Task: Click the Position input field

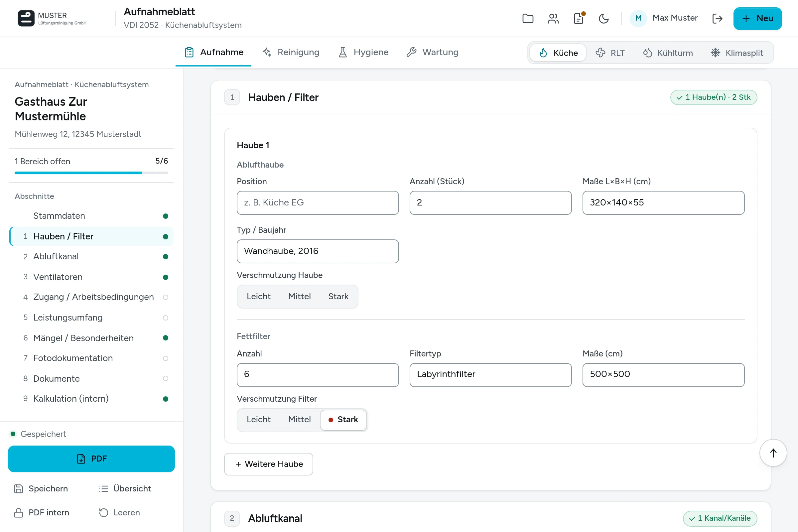Action: coord(318,202)
